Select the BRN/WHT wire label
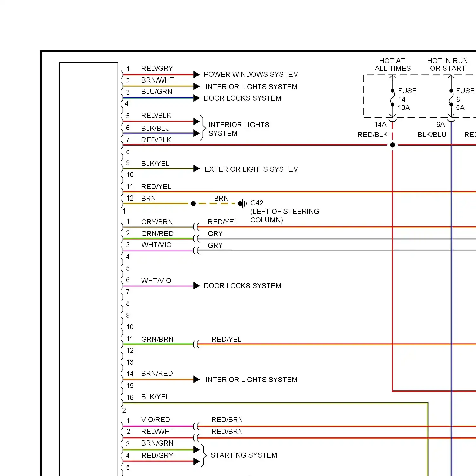The image size is (476, 476). point(157,80)
